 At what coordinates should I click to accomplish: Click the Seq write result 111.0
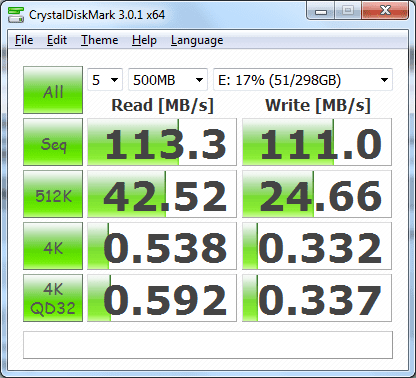click(x=317, y=142)
